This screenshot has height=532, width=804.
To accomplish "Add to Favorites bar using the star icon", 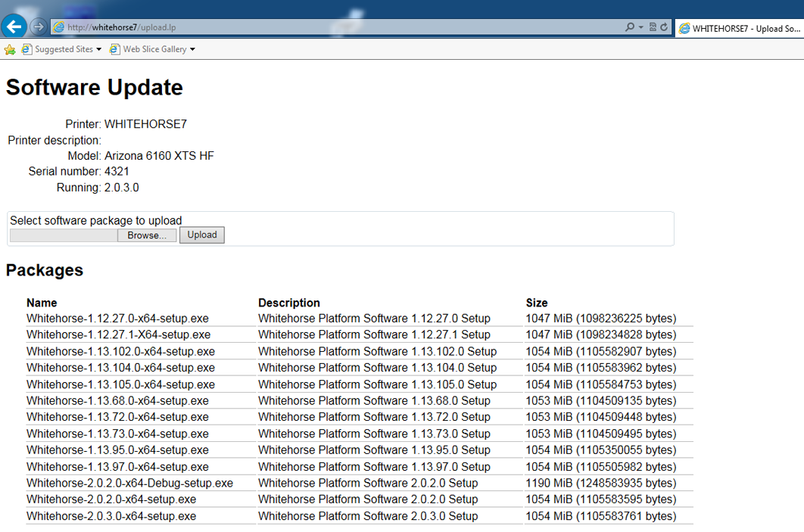I will pos(10,49).
